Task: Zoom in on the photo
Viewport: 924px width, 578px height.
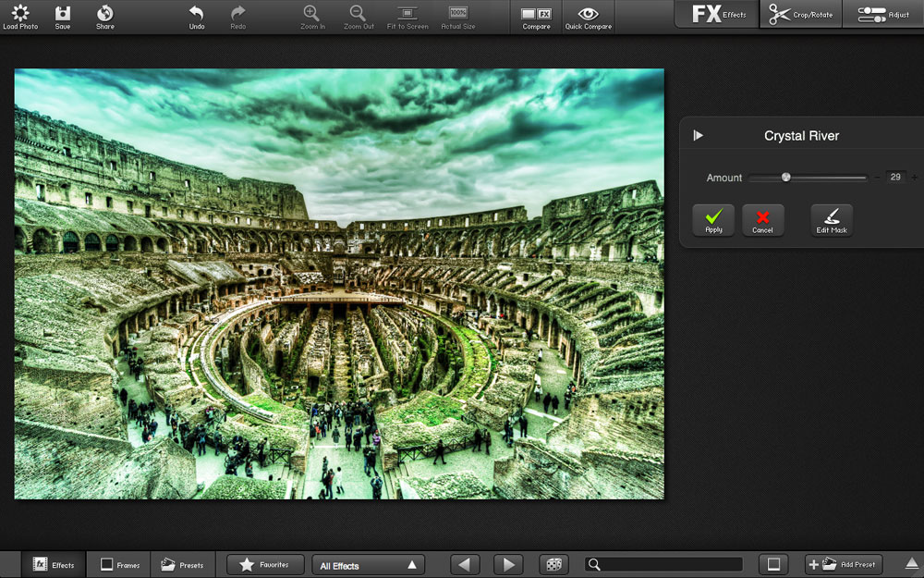Action: point(312,16)
